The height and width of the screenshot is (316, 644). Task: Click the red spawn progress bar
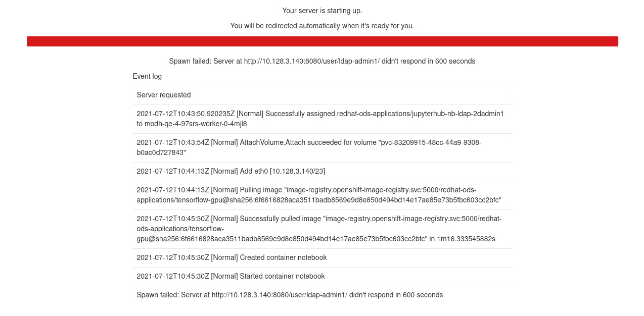[x=322, y=41]
